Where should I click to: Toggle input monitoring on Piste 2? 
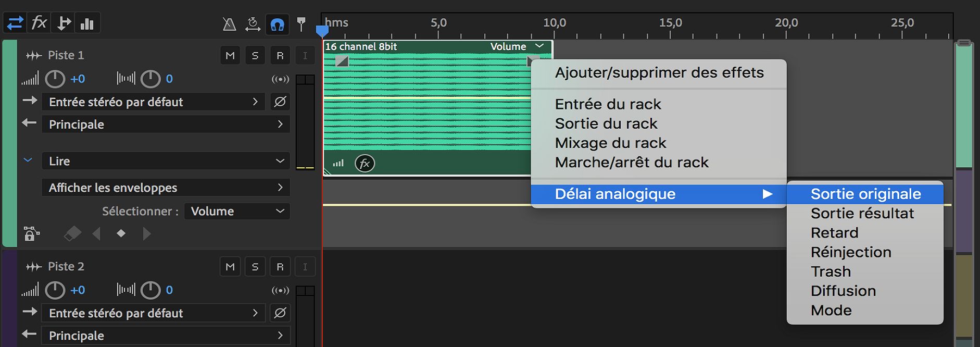(x=305, y=267)
